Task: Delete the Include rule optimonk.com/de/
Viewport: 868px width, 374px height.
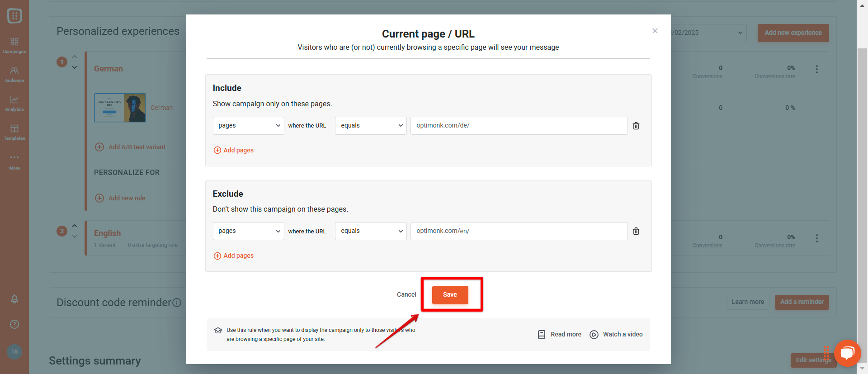Action: point(636,126)
